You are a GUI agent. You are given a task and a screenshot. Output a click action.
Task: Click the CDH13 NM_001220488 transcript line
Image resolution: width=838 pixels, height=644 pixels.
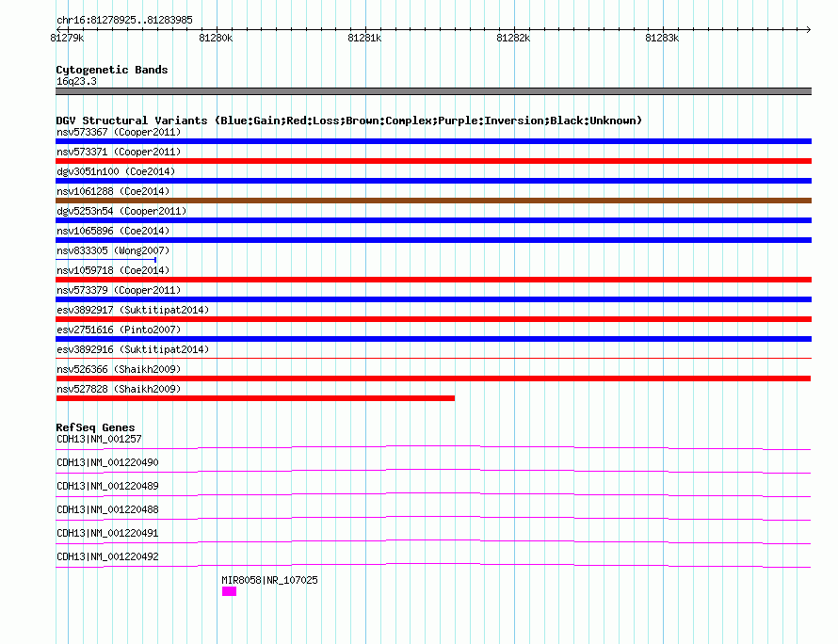[433, 518]
